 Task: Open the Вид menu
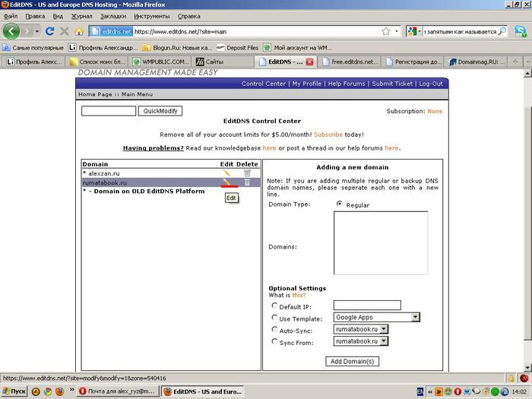coord(58,16)
